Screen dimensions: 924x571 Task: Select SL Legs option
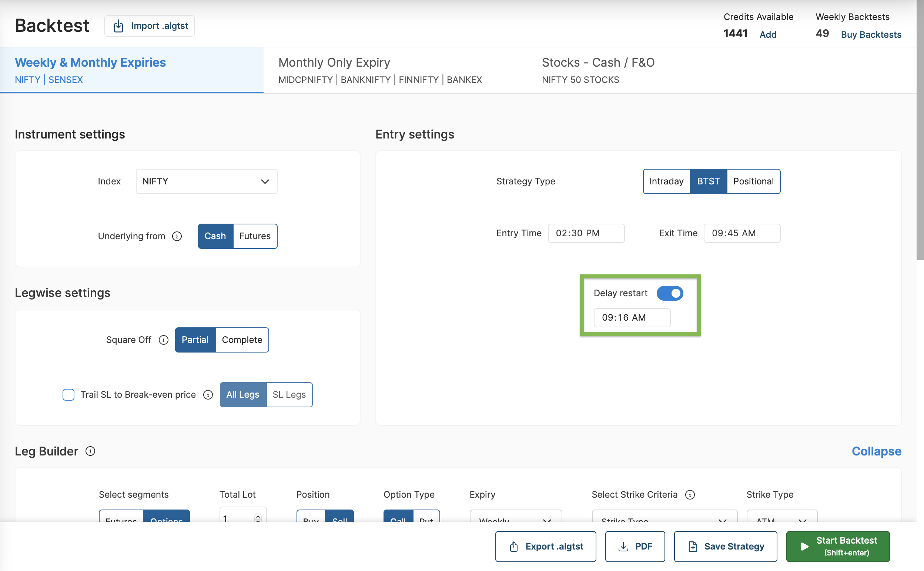coord(289,395)
